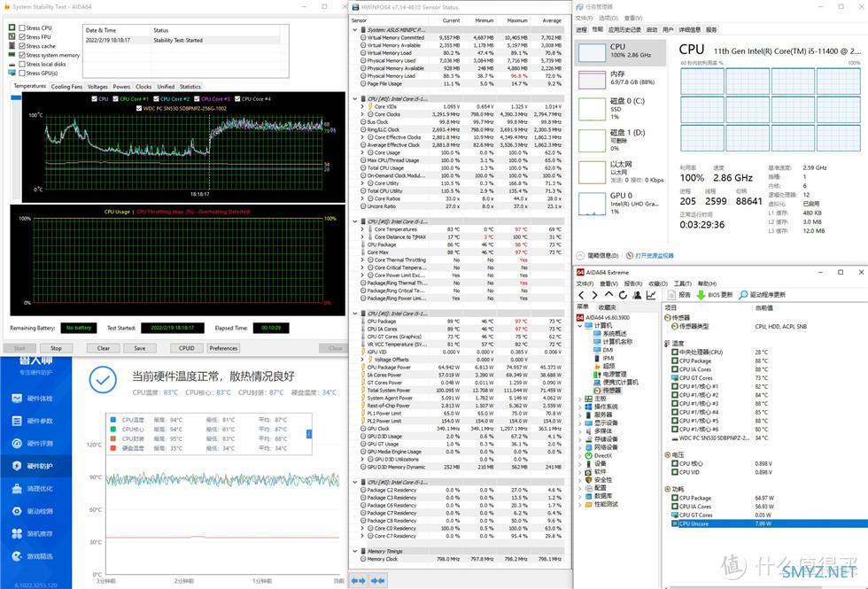
Task: Select 电源管理 in the AIDA64 tree
Action: tap(610, 374)
